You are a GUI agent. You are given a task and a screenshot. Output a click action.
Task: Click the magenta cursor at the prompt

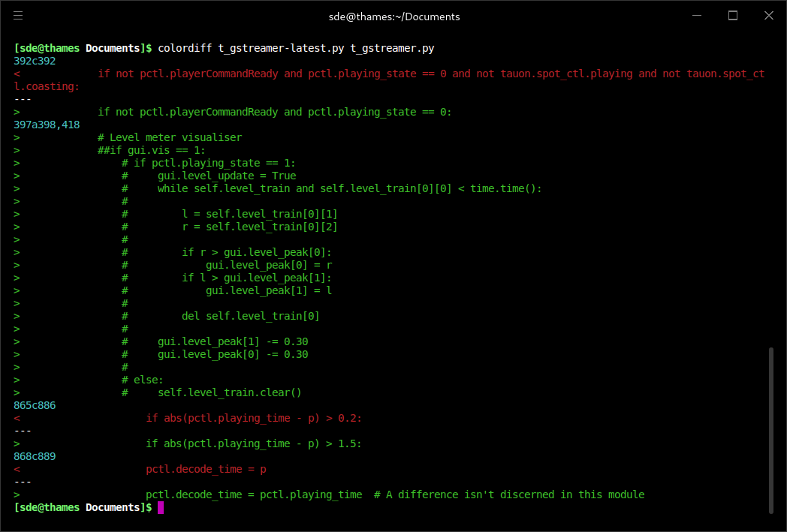[x=161, y=507]
